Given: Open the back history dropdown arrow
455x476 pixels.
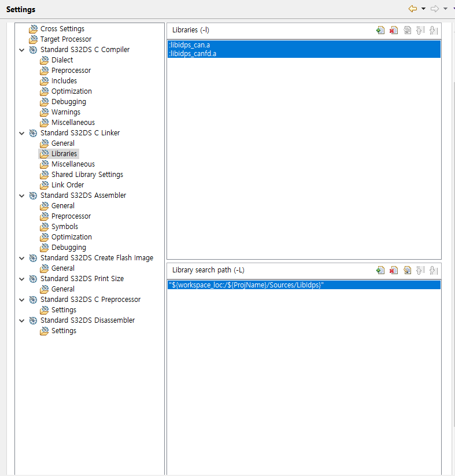Looking at the screenshot, I should coord(423,9).
